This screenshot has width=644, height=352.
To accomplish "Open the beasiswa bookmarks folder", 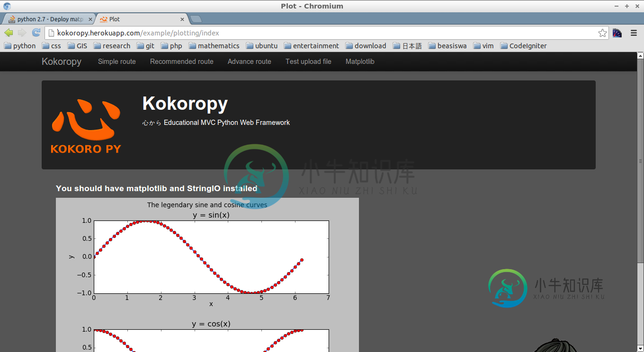I will click(x=447, y=46).
